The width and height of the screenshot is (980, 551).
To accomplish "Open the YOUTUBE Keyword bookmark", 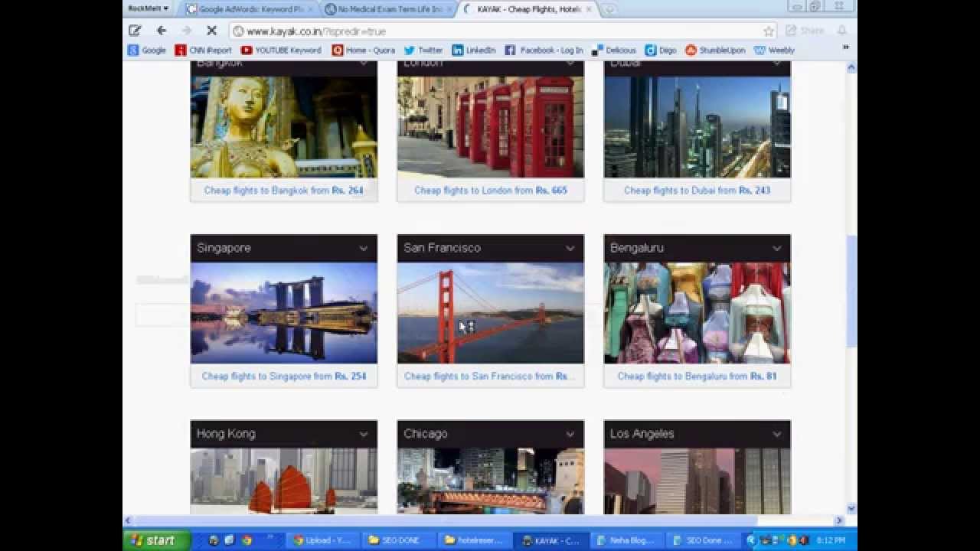I will 281,50.
